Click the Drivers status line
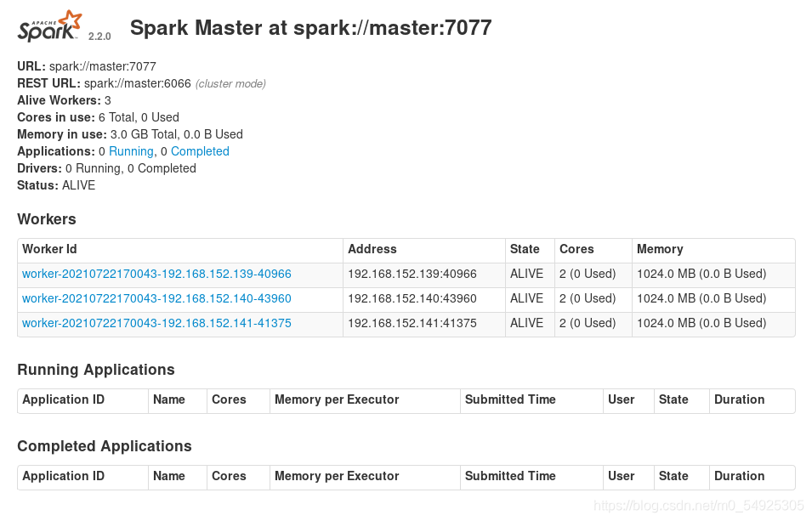This screenshot has width=812, height=521. coord(106,168)
